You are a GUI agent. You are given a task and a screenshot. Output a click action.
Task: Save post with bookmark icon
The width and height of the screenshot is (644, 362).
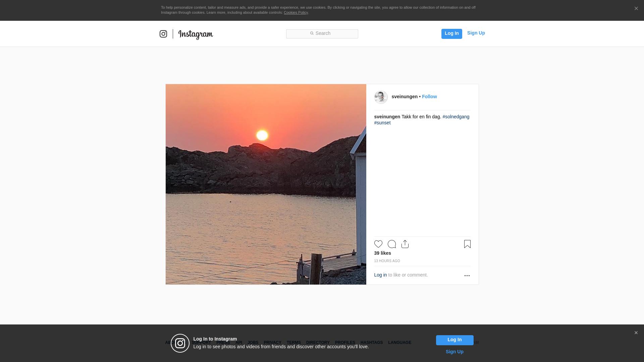(x=467, y=244)
